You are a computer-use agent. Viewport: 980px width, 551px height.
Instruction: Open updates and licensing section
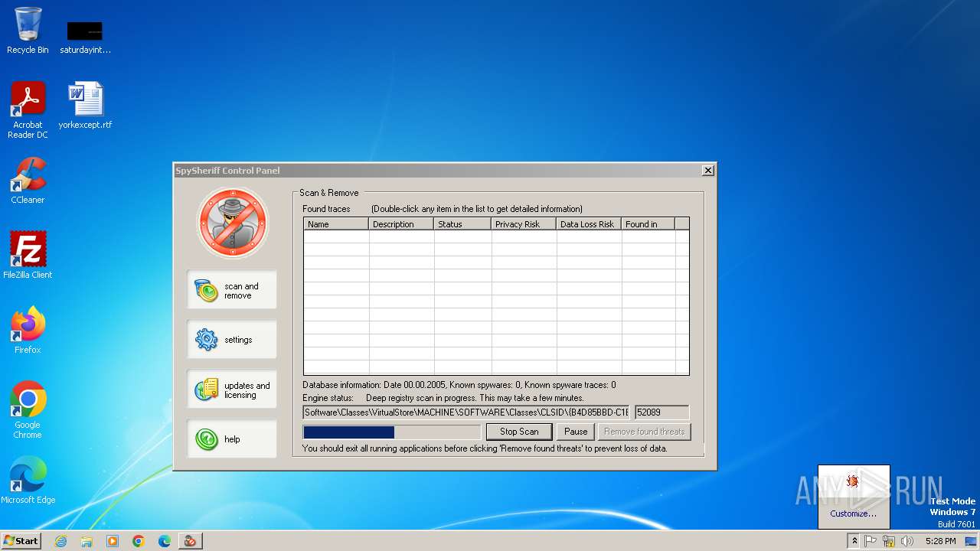coord(232,390)
